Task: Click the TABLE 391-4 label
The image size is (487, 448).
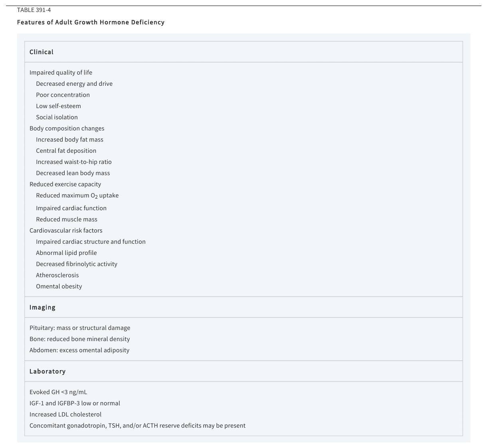Action: click(34, 10)
